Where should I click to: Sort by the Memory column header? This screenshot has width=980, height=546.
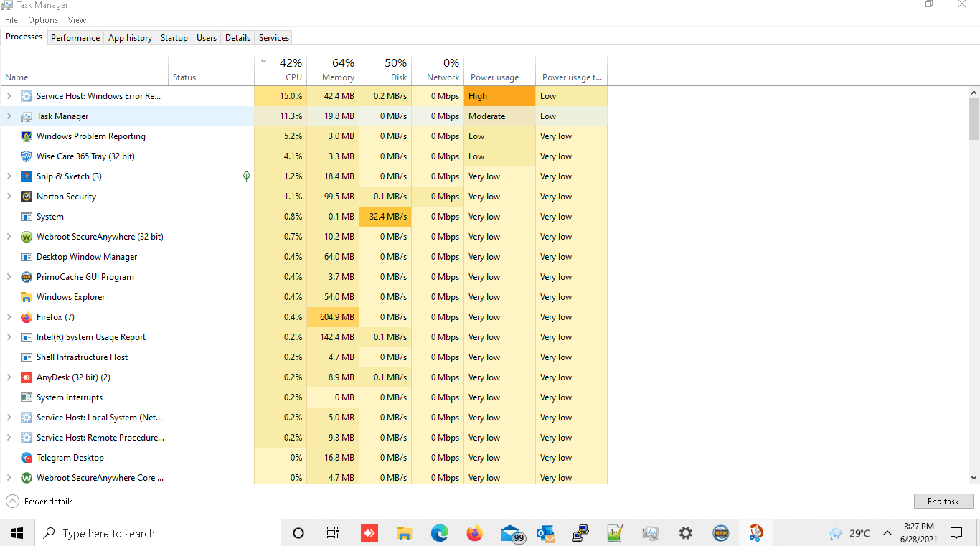click(333, 70)
